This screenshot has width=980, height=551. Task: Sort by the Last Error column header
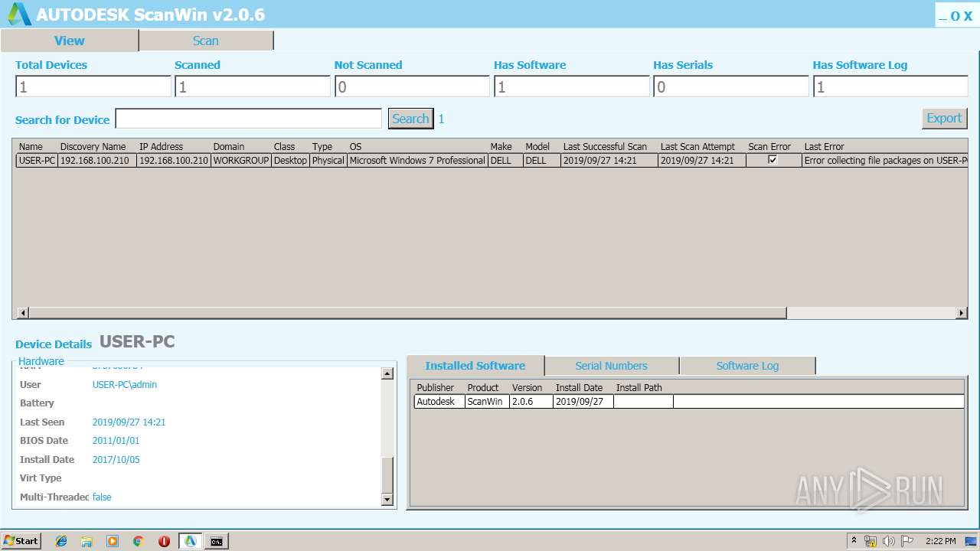pyautogui.click(x=824, y=146)
